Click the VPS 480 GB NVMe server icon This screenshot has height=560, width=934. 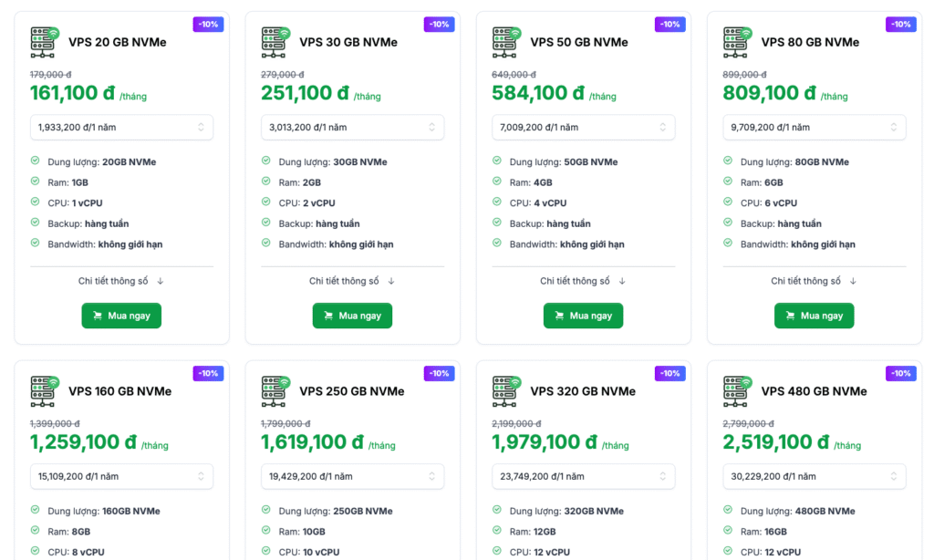[x=737, y=391]
